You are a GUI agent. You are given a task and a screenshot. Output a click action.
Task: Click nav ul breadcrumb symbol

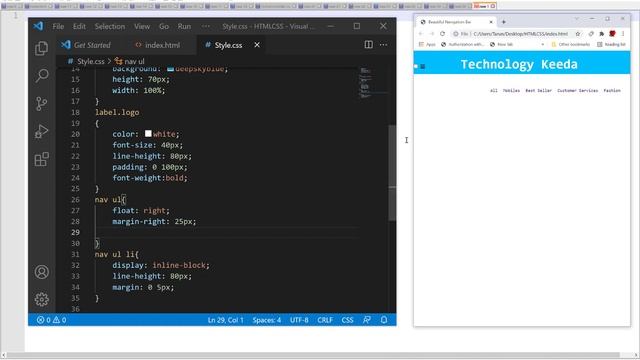(130, 61)
